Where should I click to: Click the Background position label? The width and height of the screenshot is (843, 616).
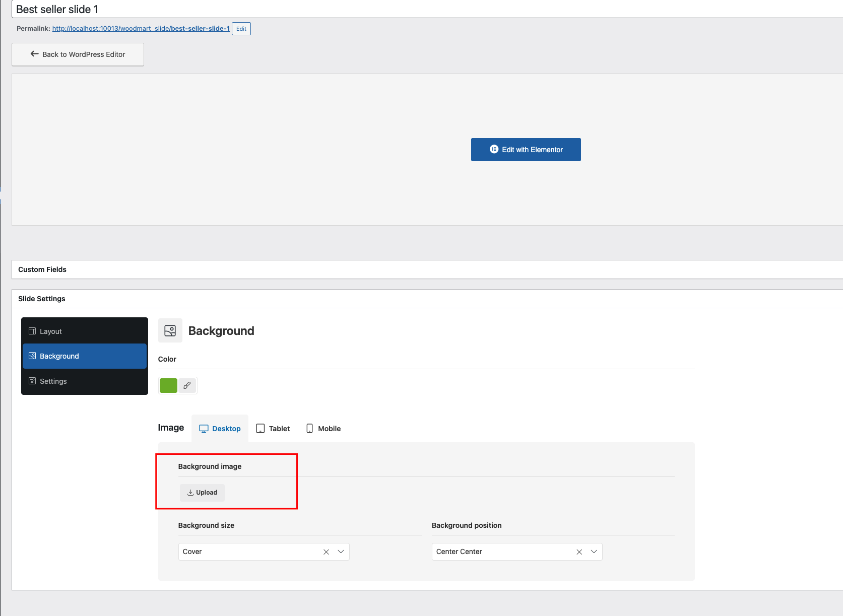tap(467, 525)
